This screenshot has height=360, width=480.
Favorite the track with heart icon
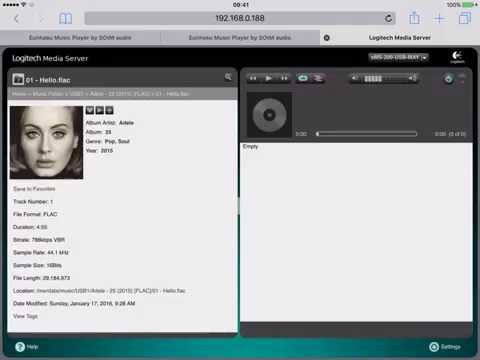click(x=90, y=110)
